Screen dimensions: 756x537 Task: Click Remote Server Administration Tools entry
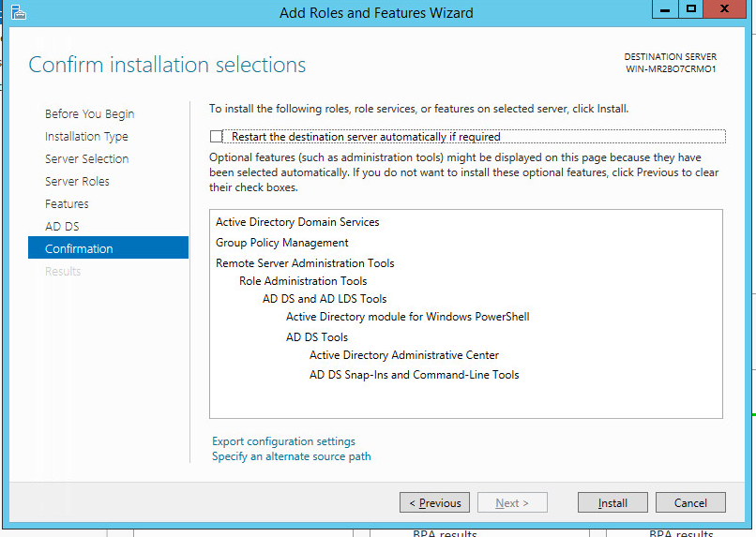[x=305, y=263]
